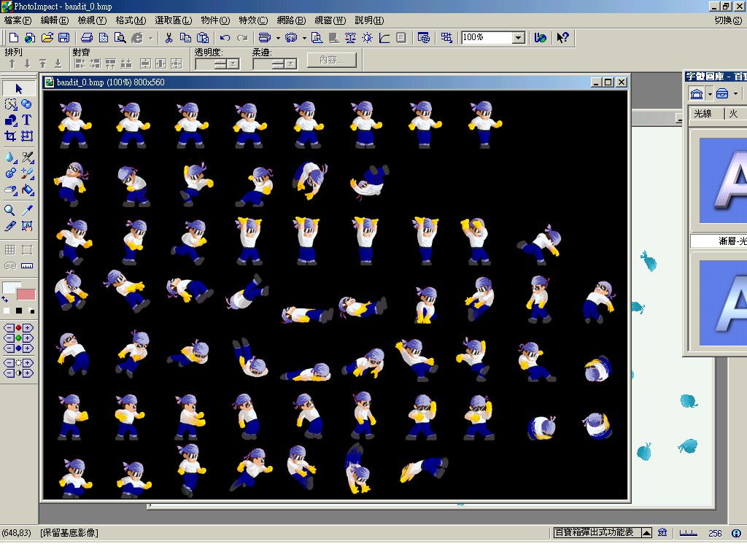Viewport: 747px width, 560px height.
Task: Bring object forward one level arrow
Action: (12, 64)
